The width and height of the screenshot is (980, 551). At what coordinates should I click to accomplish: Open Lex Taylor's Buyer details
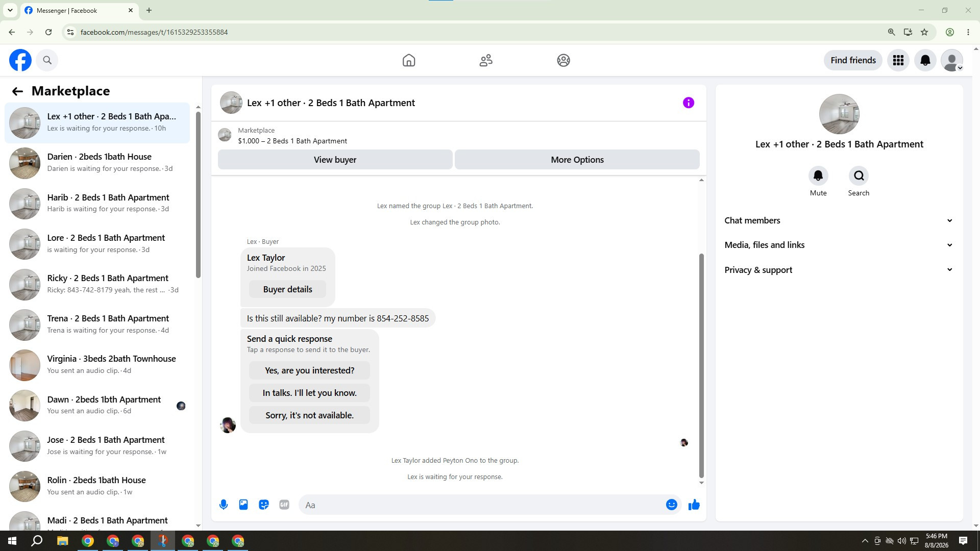[288, 289]
